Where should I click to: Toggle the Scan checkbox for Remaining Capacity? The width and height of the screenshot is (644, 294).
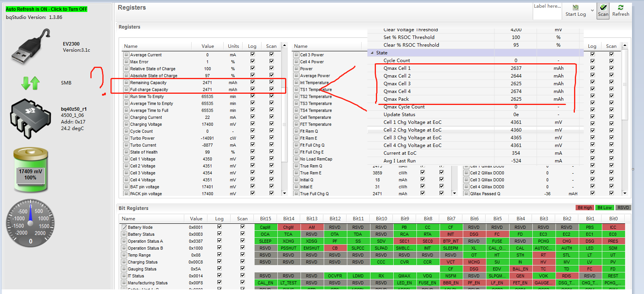click(272, 82)
